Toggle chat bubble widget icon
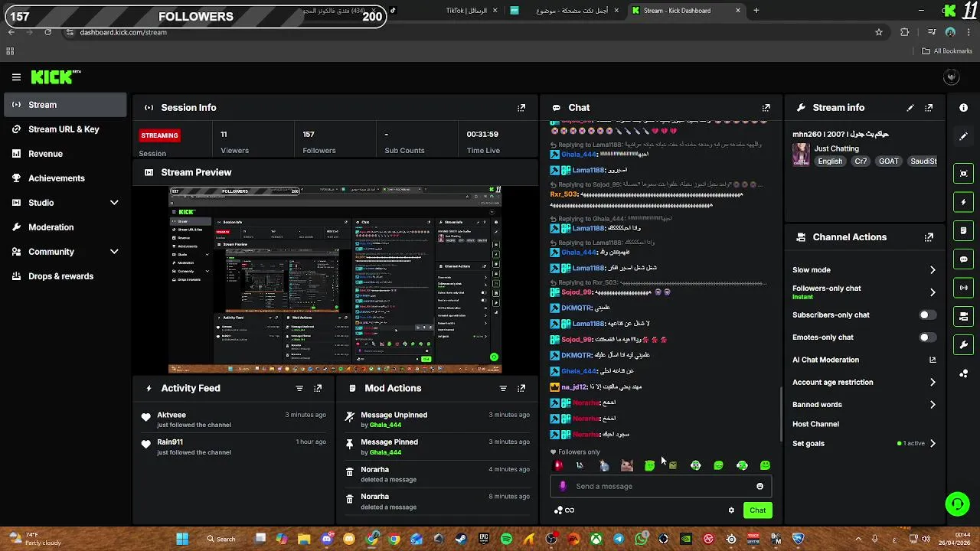 (x=964, y=259)
